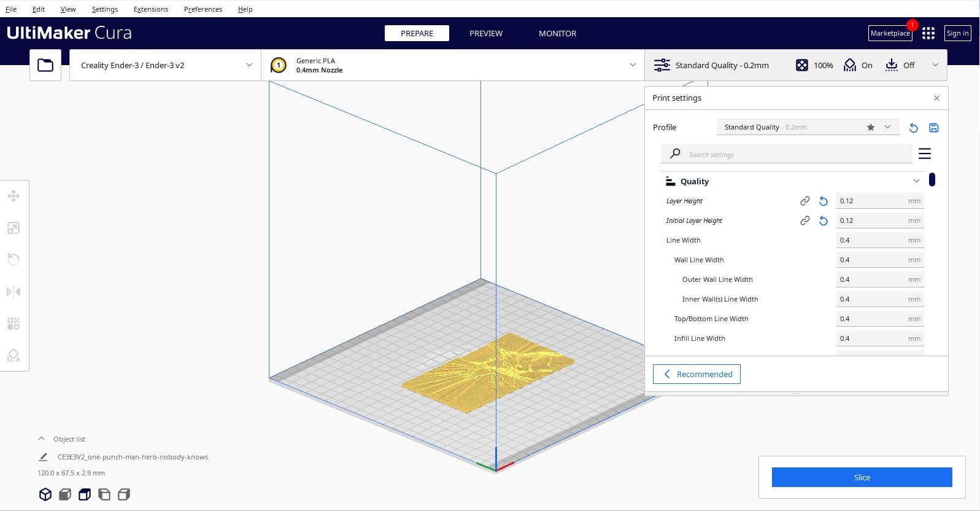Switch to left side view icon
980x511 pixels.
(x=104, y=494)
